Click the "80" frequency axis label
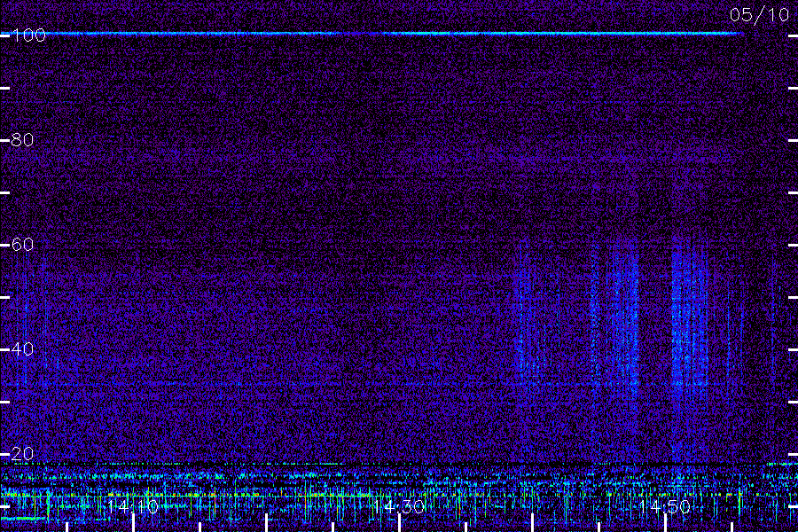 [22, 140]
